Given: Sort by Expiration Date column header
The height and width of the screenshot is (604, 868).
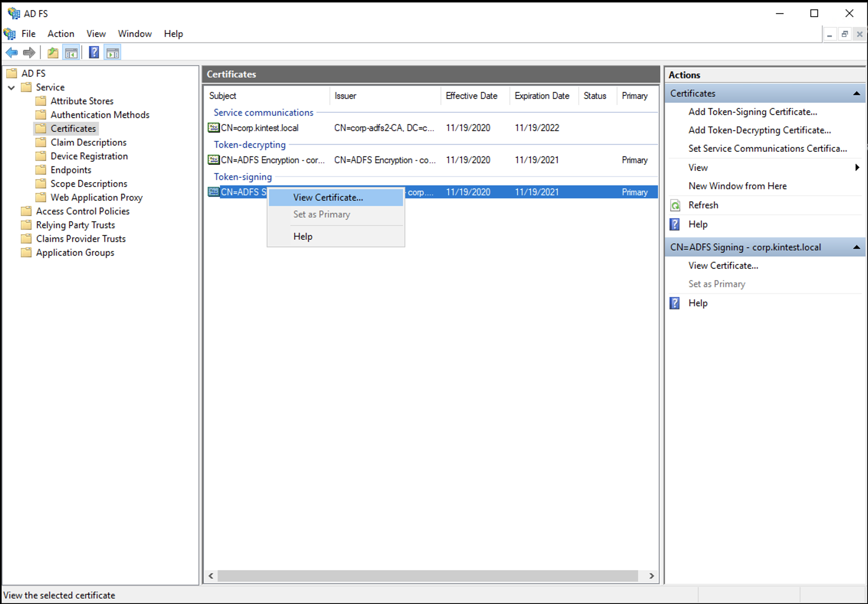Looking at the screenshot, I should (544, 96).
